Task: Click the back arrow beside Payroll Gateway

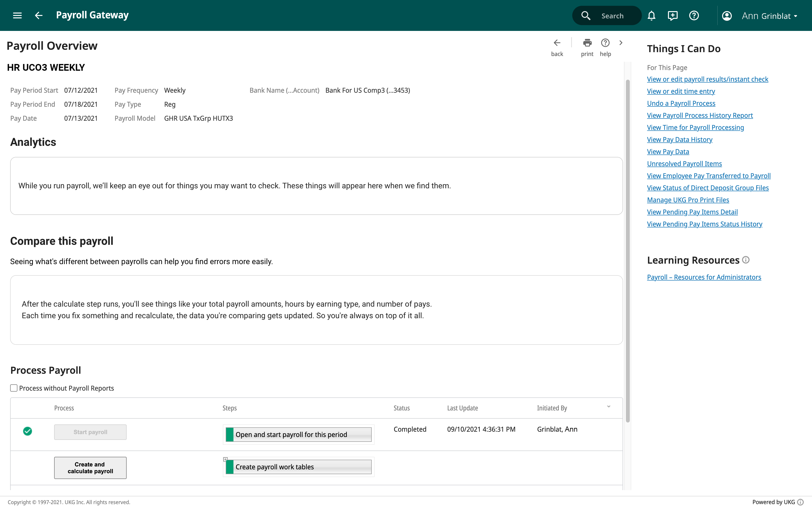Action: pos(38,15)
